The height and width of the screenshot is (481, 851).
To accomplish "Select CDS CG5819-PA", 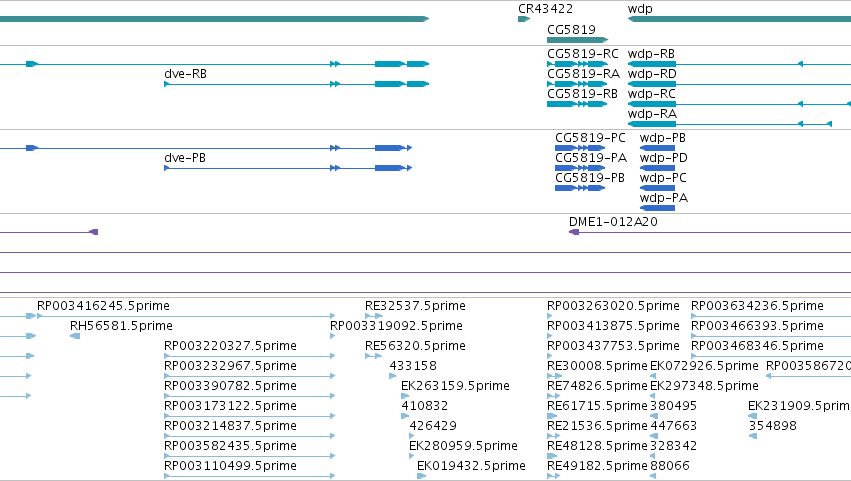I will click(590, 158).
